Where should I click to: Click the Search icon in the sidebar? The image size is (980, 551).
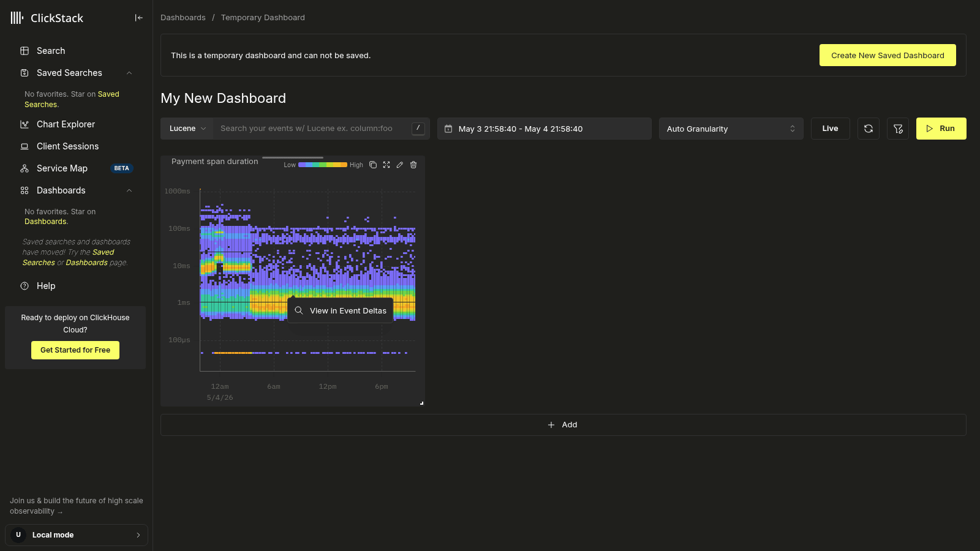[x=24, y=51]
